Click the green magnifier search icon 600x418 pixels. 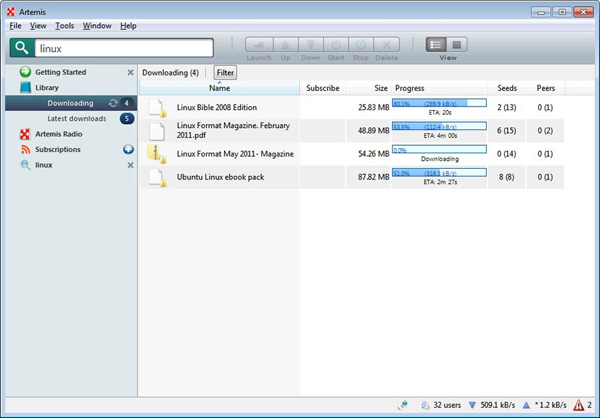click(22, 48)
